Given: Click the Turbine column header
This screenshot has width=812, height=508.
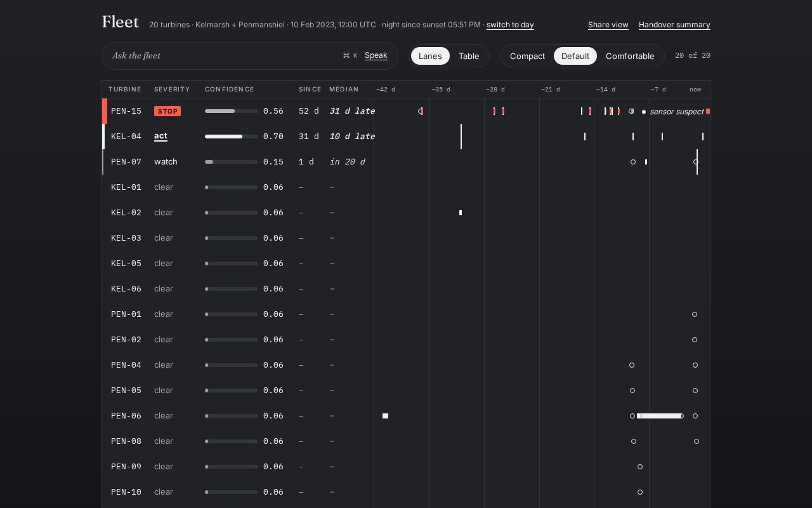Looking at the screenshot, I should pos(125,90).
